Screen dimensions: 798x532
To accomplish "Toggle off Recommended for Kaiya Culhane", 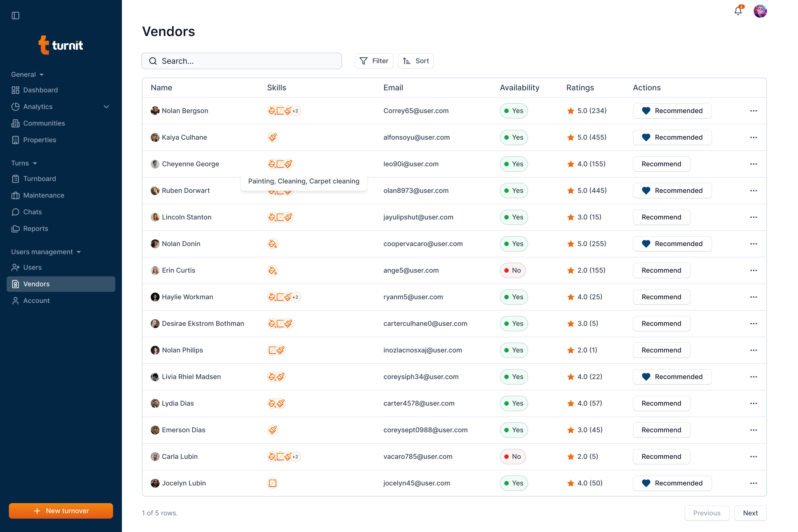I will pyautogui.click(x=672, y=137).
